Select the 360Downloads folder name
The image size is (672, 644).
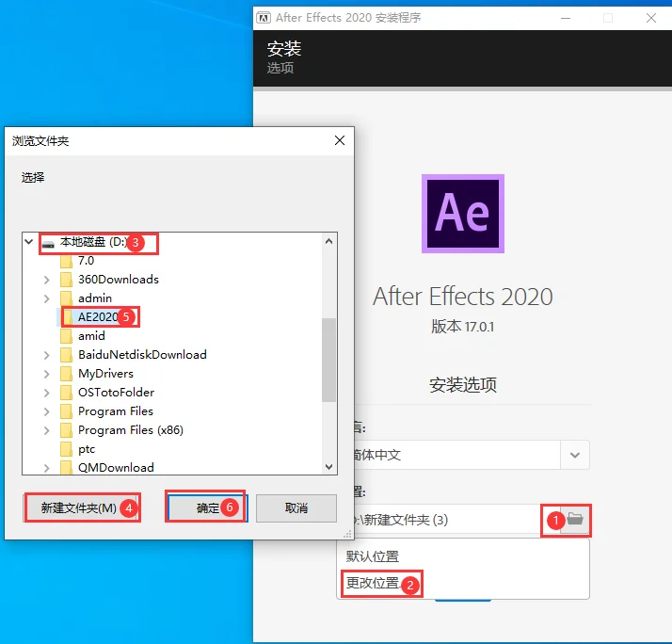[119, 280]
